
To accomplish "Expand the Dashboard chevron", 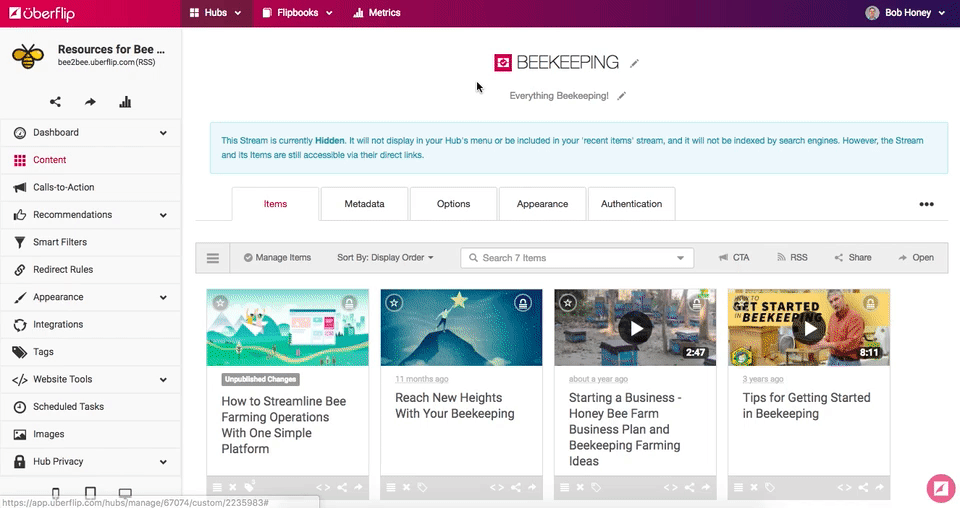I will point(163,133).
